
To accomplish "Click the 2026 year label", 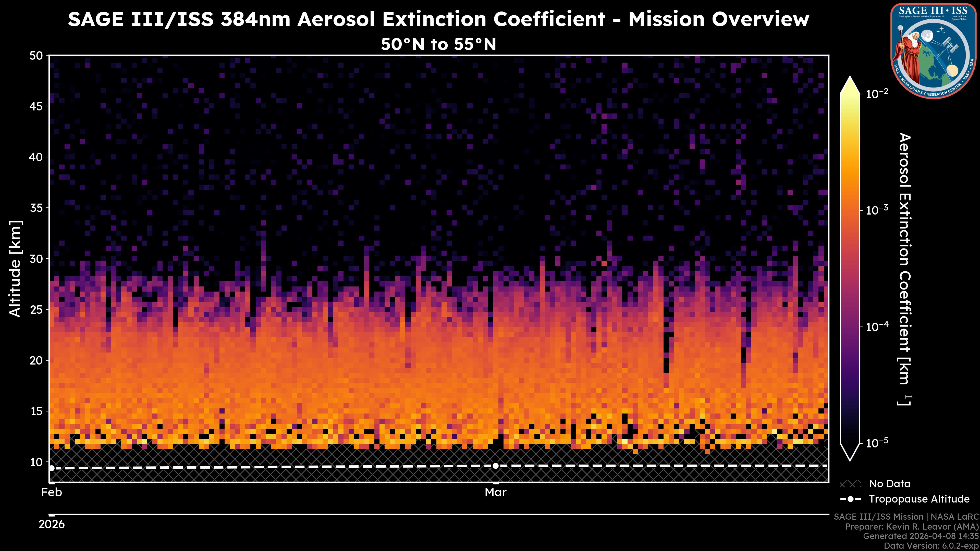I will click(52, 525).
